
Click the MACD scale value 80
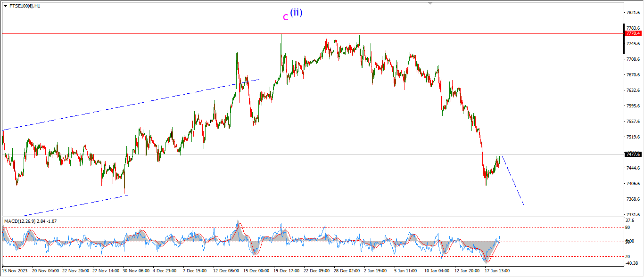(x=627, y=227)
